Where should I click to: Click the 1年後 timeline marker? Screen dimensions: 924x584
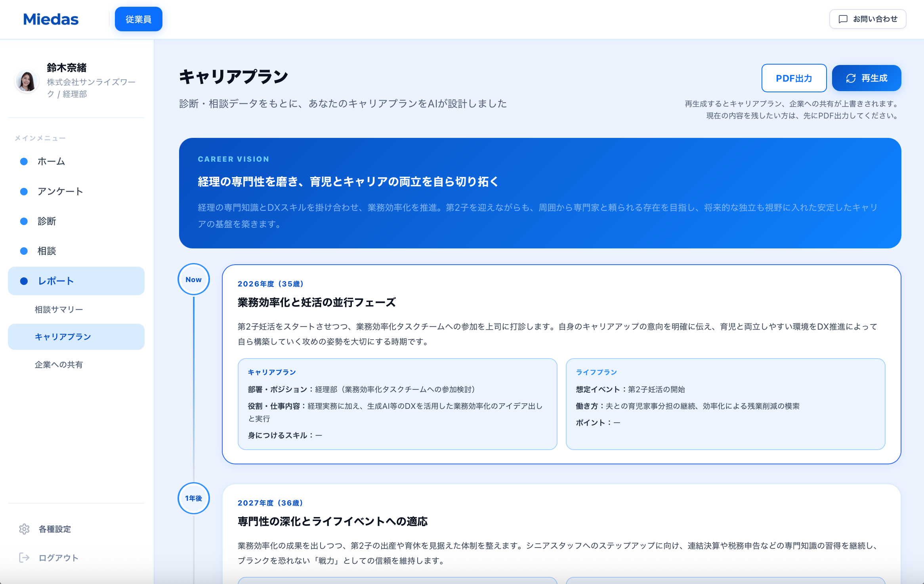(x=194, y=498)
